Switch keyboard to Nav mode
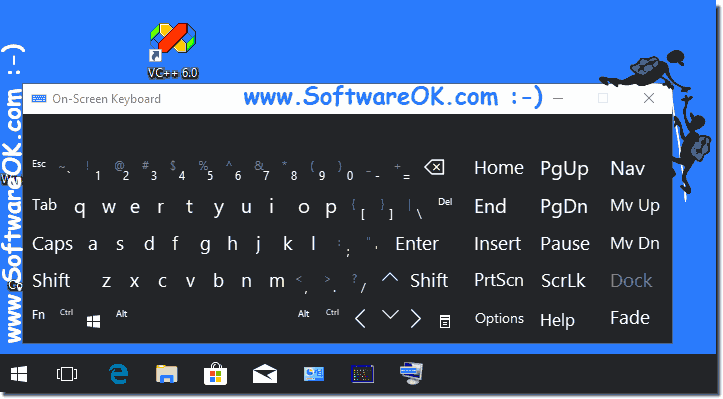Viewport: 723px width, 399px height. click(628, 168)
